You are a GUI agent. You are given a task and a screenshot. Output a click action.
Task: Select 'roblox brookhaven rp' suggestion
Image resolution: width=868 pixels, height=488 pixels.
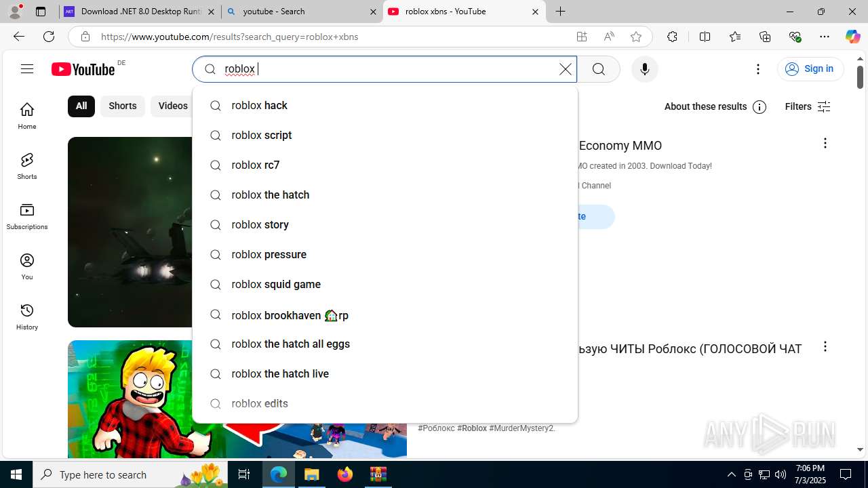385,314
